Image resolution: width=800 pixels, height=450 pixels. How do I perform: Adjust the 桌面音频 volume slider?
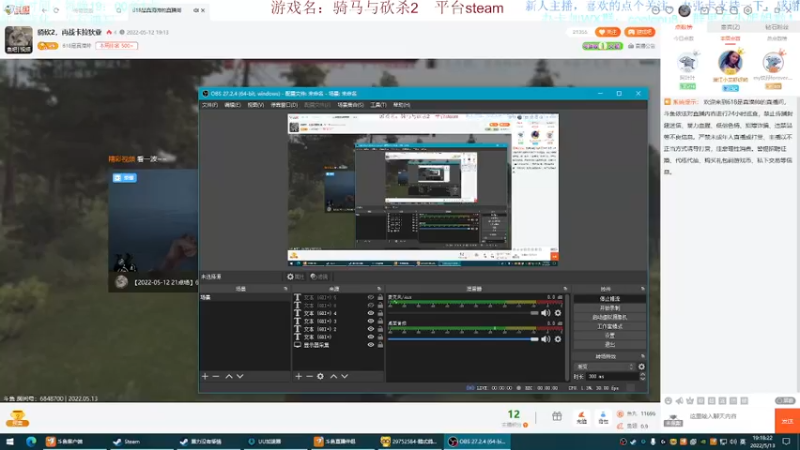pos(463,339)
